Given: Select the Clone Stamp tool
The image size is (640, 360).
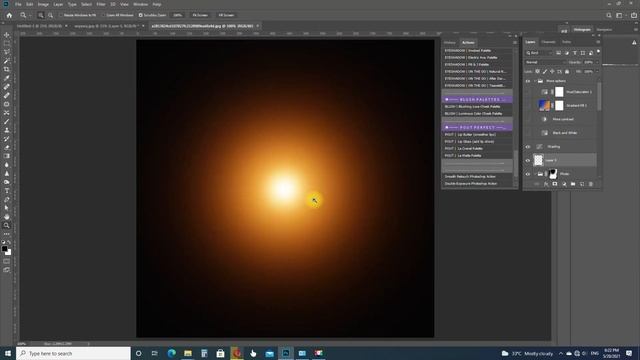Looking at the screenshot, I should click(x=7, y=130).
